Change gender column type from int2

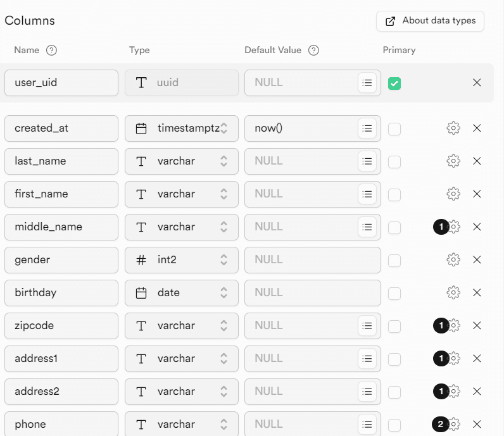182,259
